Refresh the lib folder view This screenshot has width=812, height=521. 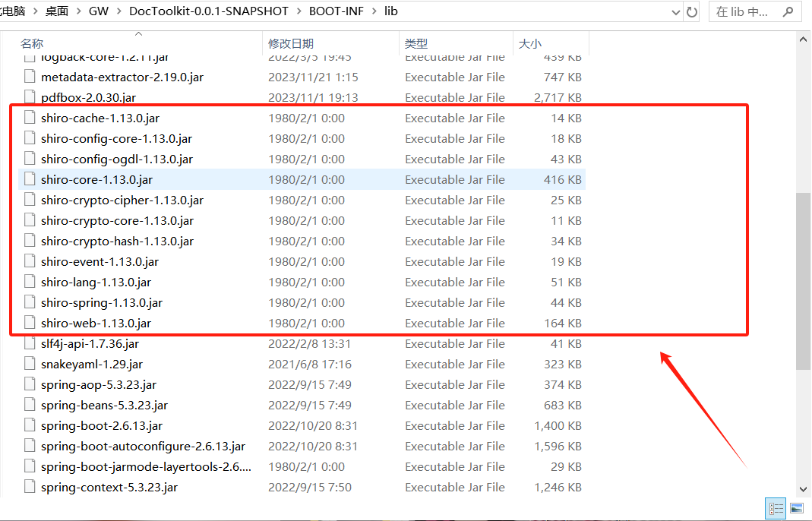[x=692, y=12]
